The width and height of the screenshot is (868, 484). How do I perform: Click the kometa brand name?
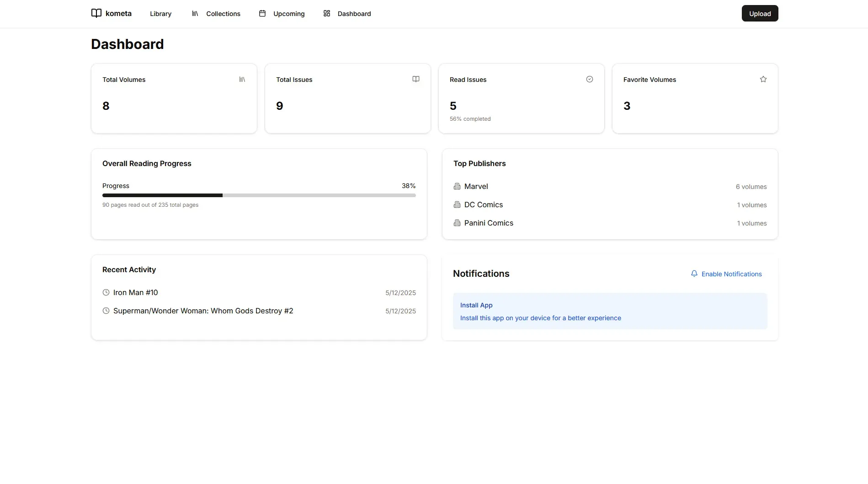click(x=118, y=13)
